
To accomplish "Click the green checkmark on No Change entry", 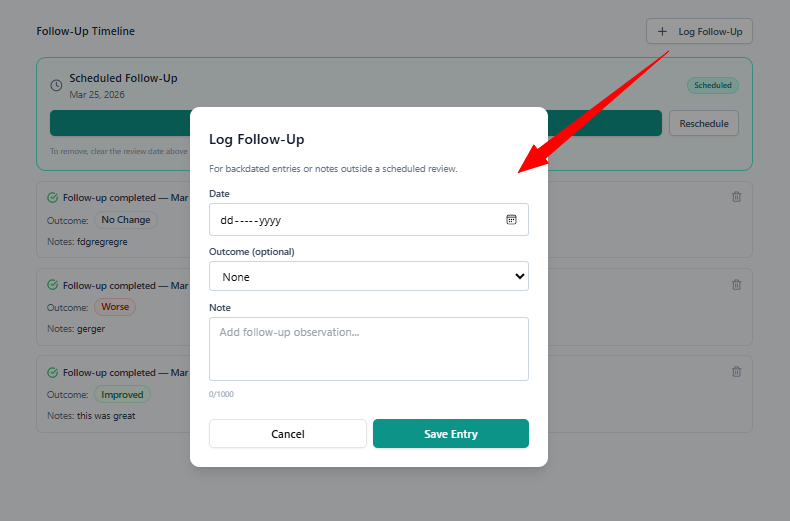I will 53,198.
